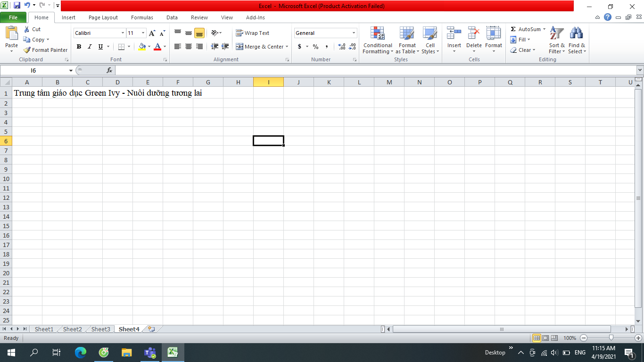Click the Insert Worksheet tab button
Image resolution: width=644 pixels, height=362 pixels.
point(151,329)
